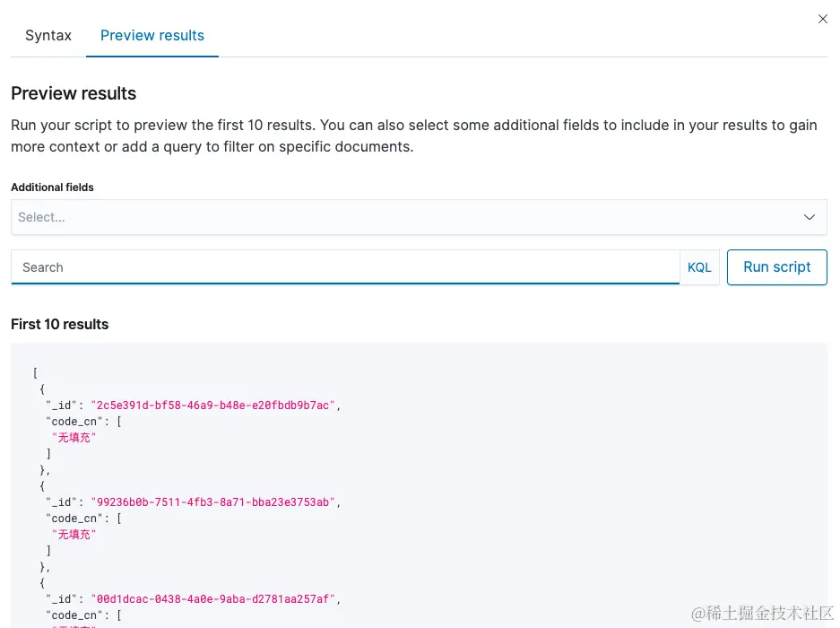Click the first 无填充 value
The width and height of the screenshot is (840, 628).
(74, 438)
